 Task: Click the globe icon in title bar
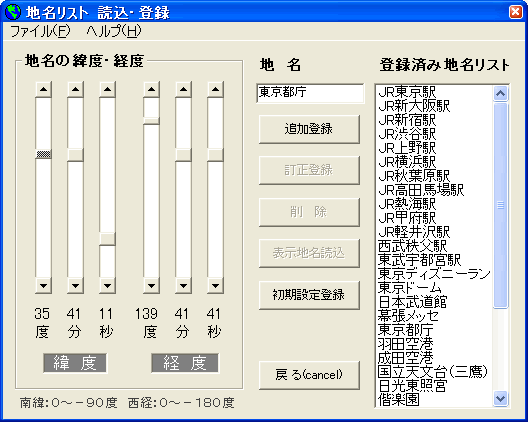click(13, 12)
